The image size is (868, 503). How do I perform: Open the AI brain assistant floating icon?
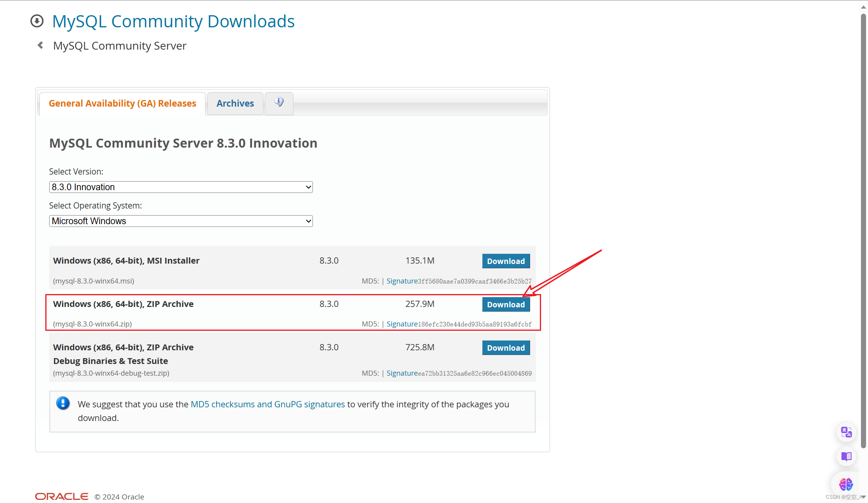click(846, 484)
